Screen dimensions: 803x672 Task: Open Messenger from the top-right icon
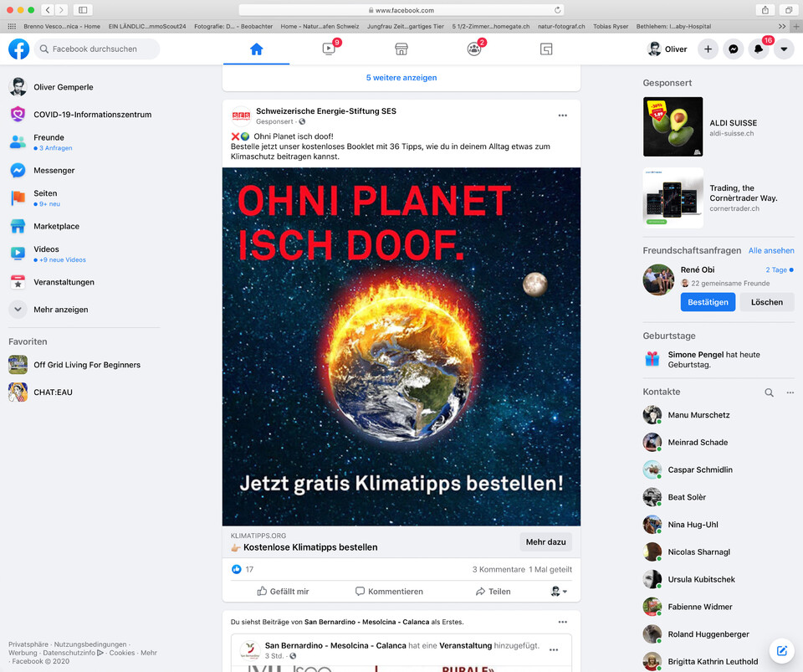click(x=734, y=49)
